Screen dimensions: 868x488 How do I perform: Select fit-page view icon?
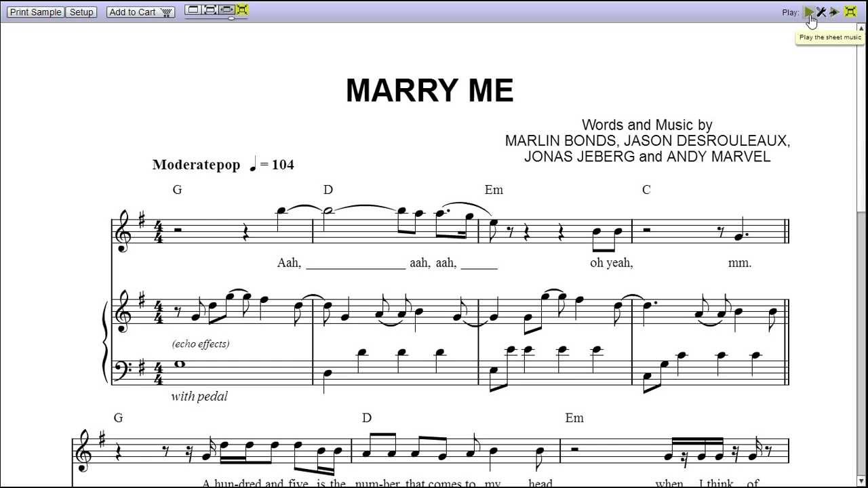point(210,9)
